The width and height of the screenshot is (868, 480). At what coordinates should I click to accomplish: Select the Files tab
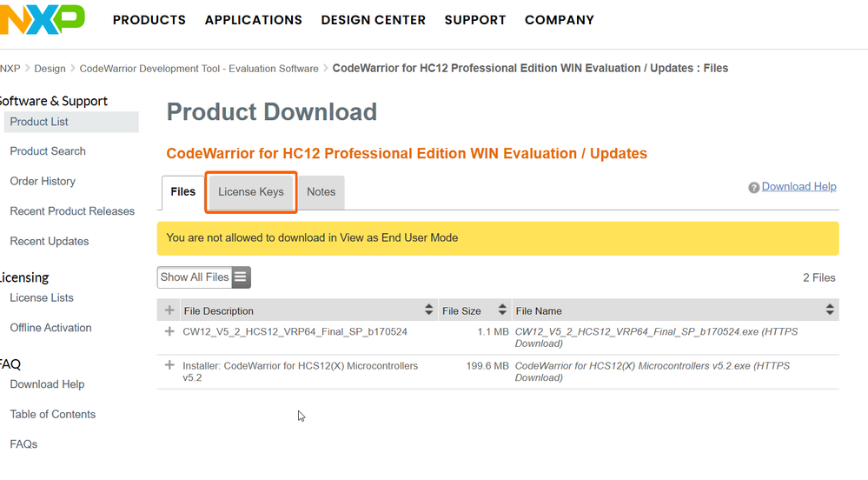click(183, 192)
